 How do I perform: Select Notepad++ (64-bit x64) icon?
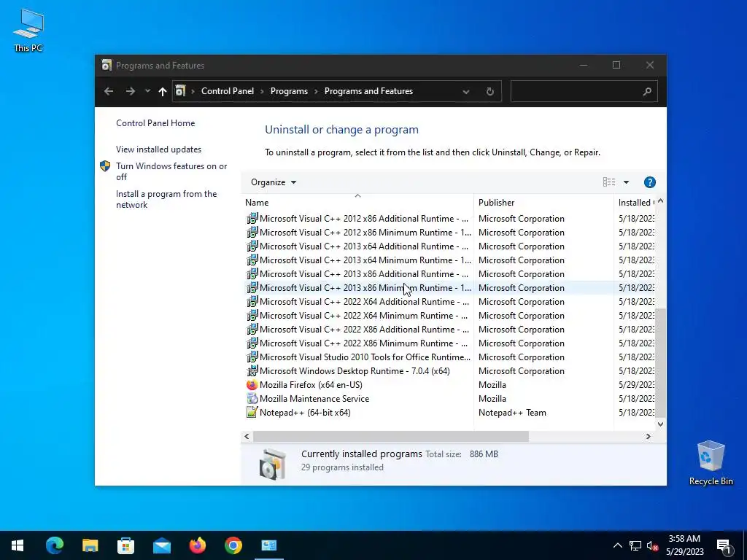[252, 413]
